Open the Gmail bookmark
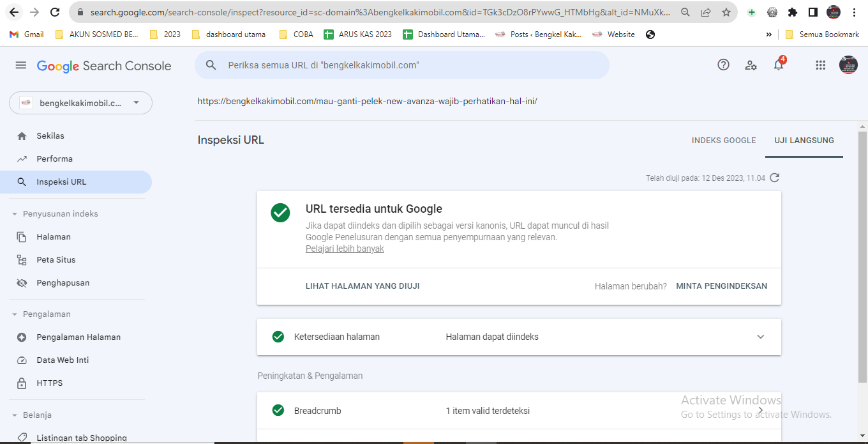Screen dimensions: 868x444 [x=27, y=34]
